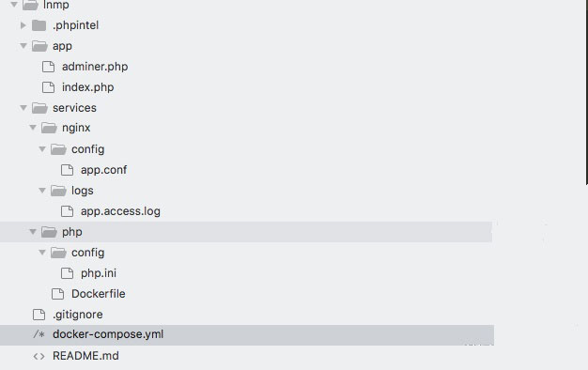Expand the .phpintel folder arrow

(23, 25)
